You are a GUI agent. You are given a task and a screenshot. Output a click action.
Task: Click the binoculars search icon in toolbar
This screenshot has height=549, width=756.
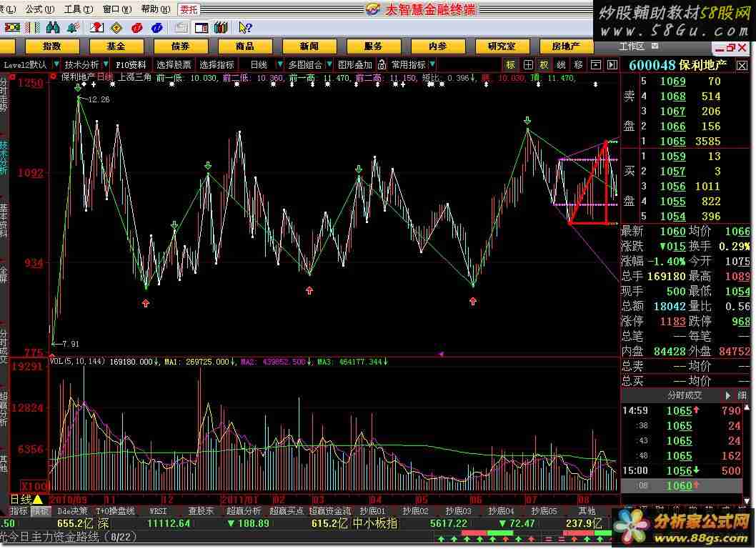(x=52, y=27)
